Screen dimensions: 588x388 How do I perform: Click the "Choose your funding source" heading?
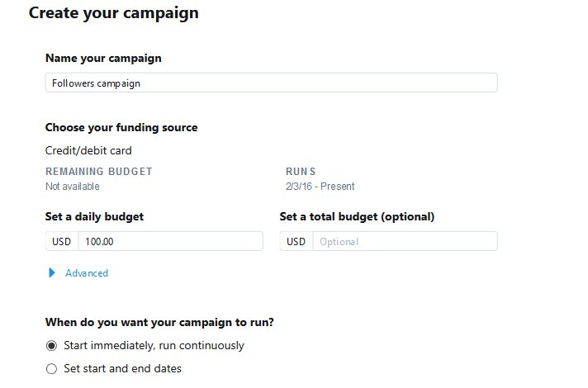click(121, 127)
